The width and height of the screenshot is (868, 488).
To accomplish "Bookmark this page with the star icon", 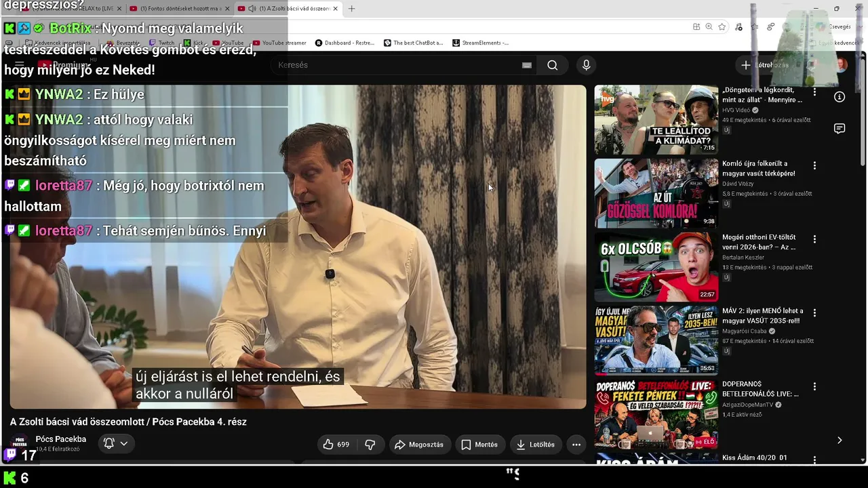I will [x=722, y=26].
